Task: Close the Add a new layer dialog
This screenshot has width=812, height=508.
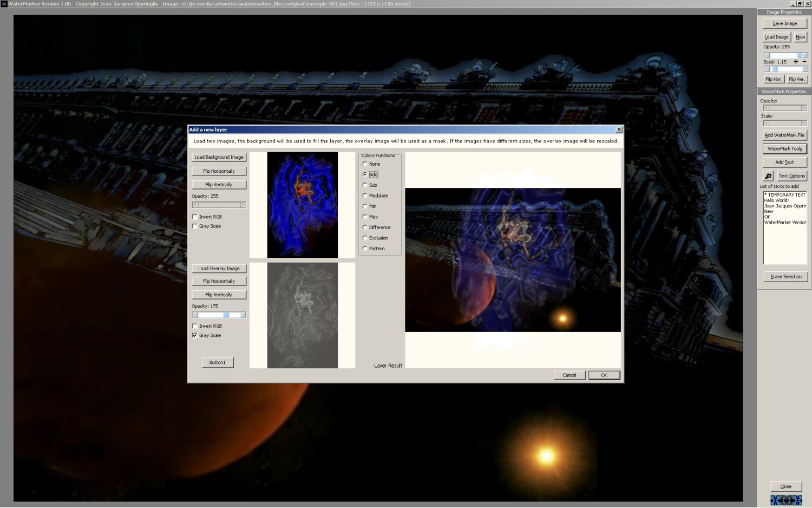Action: pyautogui.click(x=619, y=129)
